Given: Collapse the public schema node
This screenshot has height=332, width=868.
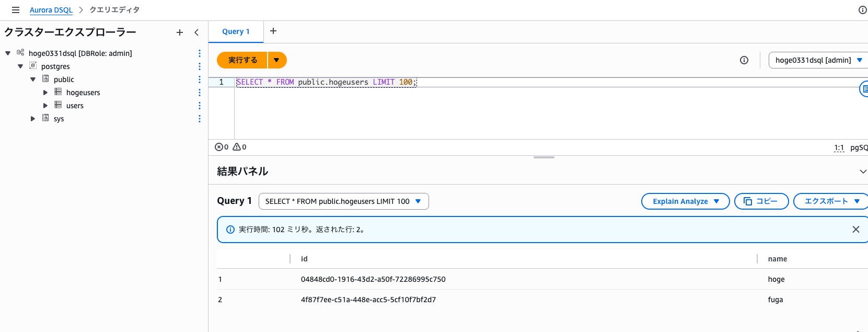Looking at the screenshot, I should coord(33,79).
